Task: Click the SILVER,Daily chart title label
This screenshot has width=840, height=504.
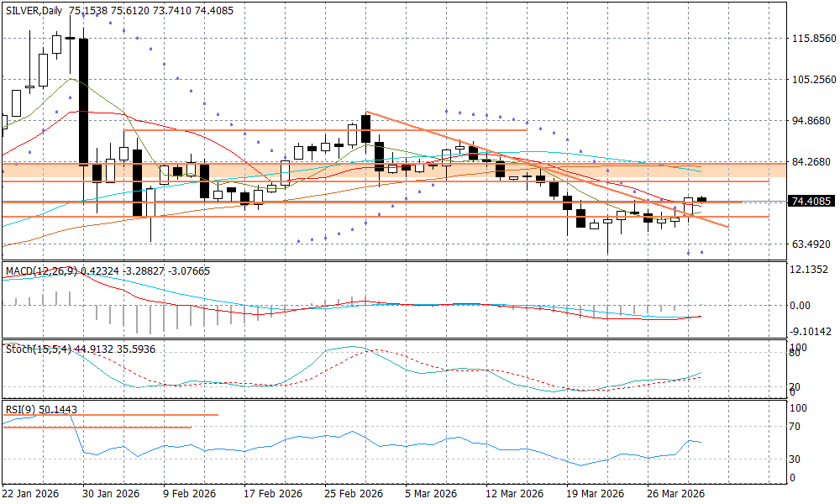Action: [x=34, y=11]
